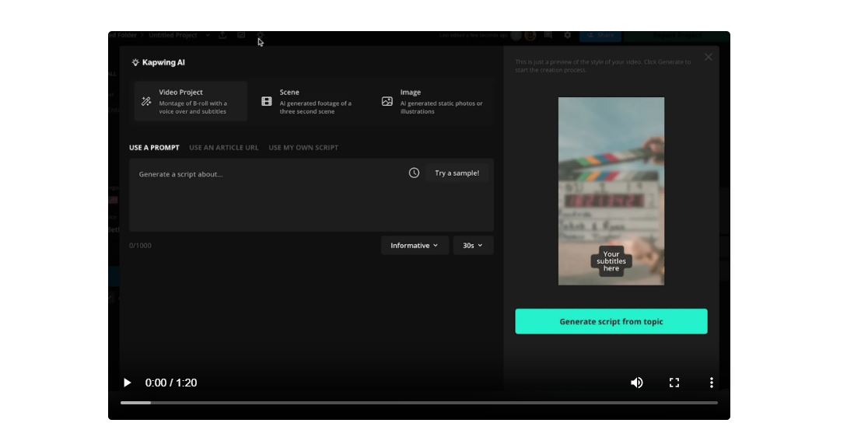Click Try a sample! button
The width and height of the screenshot is (868, 437).
pos(457,173)
